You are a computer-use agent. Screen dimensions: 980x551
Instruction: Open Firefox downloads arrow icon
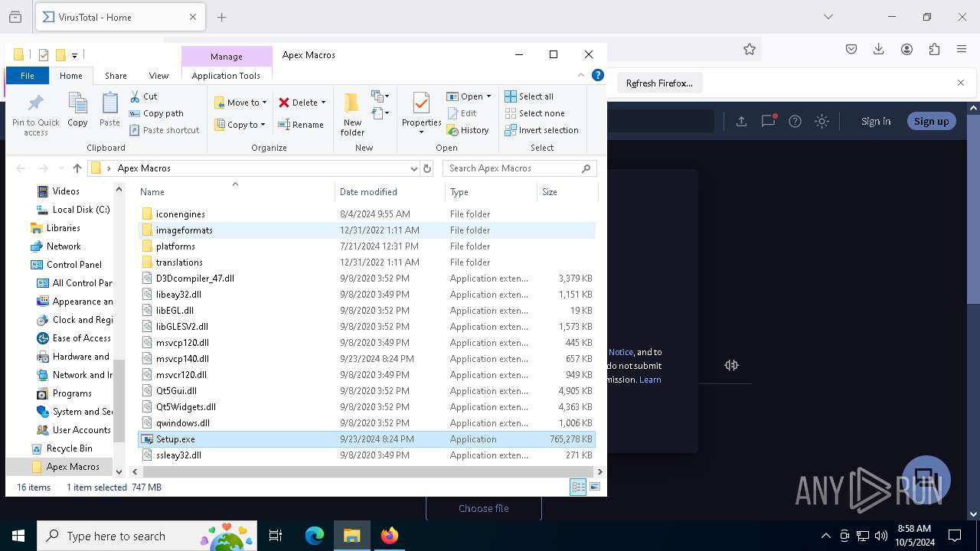(879, 49)
